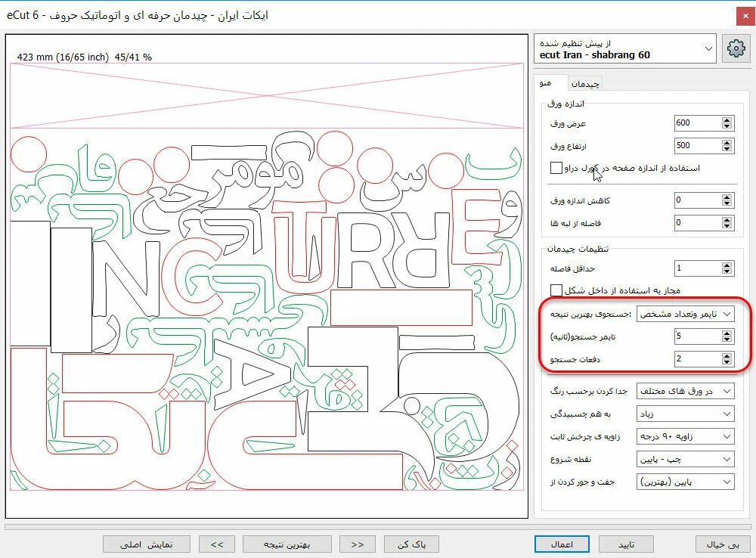Decrease دفعات جستجو with the down arrow

(x=727, y=362)
